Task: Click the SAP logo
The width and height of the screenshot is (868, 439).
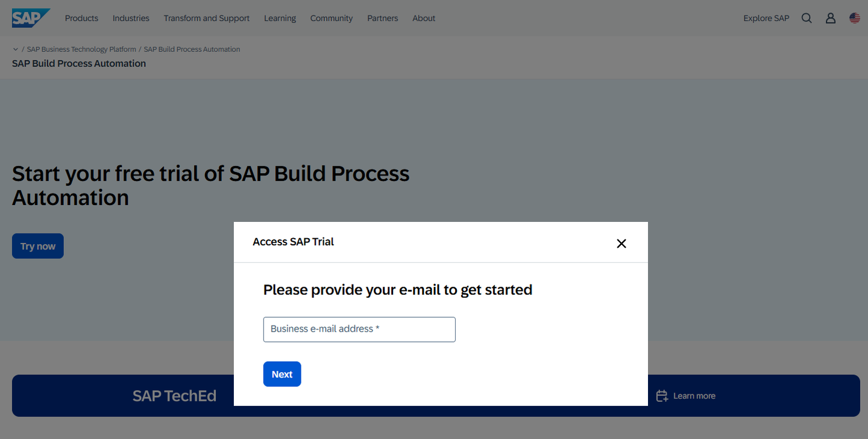Action: [31, 18]
